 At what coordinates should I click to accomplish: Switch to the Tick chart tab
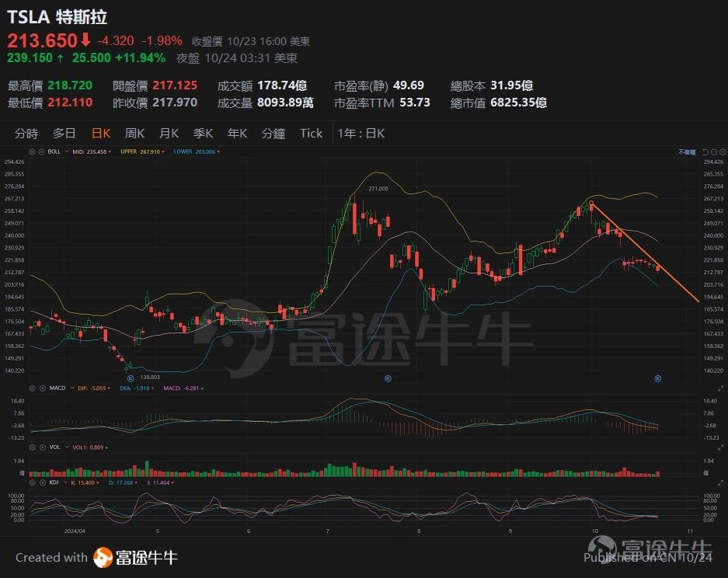pyautogui.click(x=311, y=134)
